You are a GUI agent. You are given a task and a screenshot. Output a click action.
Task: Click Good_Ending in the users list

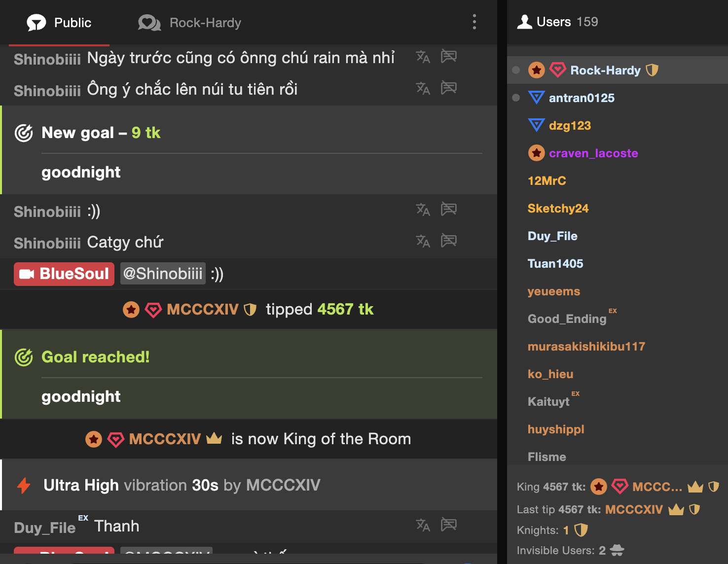coord(567,319)
